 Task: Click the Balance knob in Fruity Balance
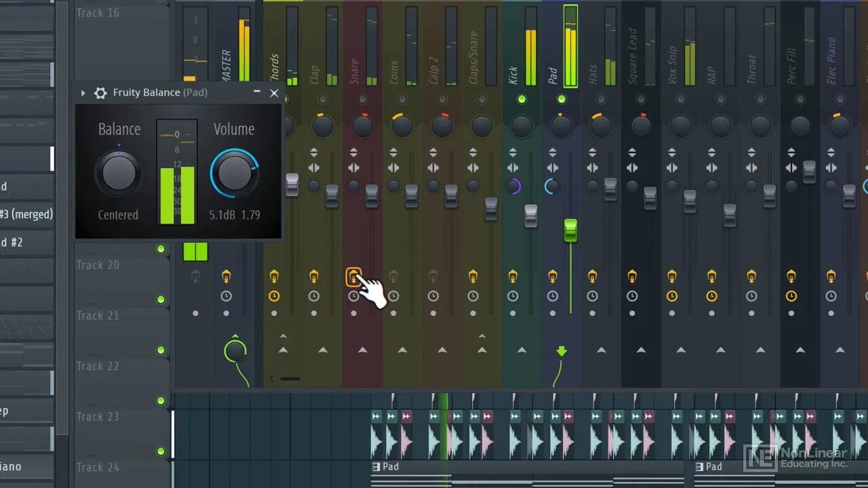pyautogui.click(x=119, y=174)
